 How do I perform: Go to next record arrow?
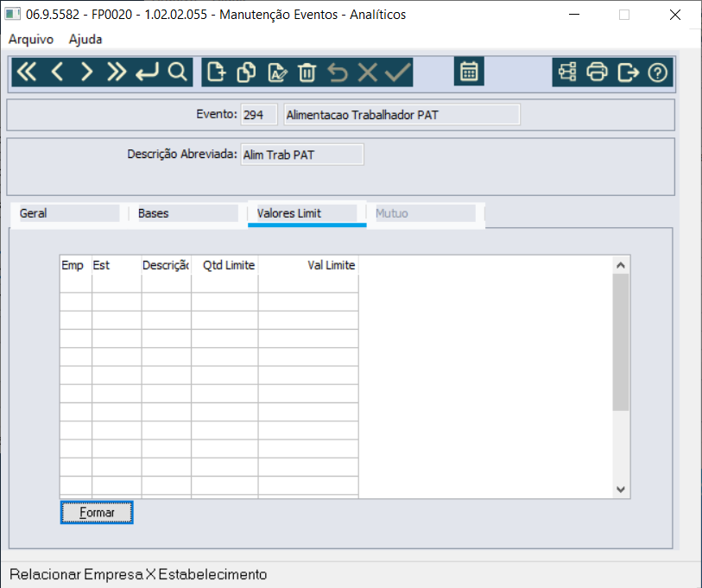click(x=87, y=73)
